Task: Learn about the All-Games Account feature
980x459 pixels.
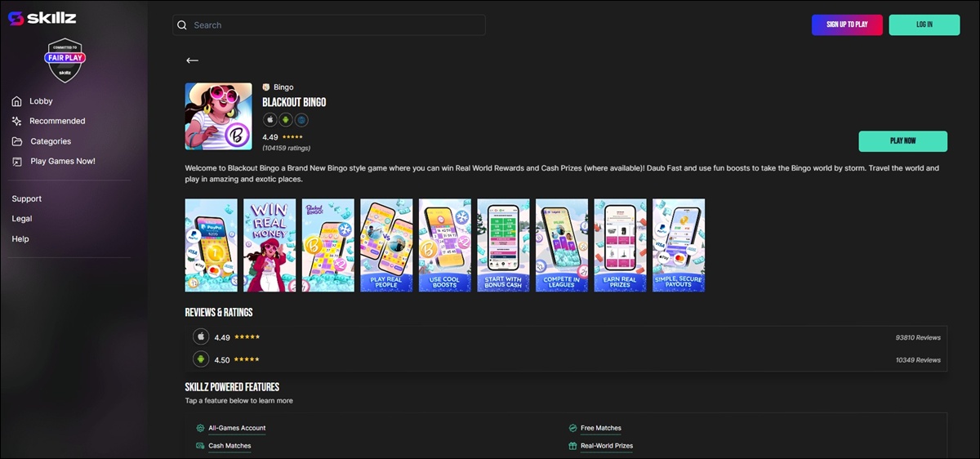Action: click(x=236, y=428)
